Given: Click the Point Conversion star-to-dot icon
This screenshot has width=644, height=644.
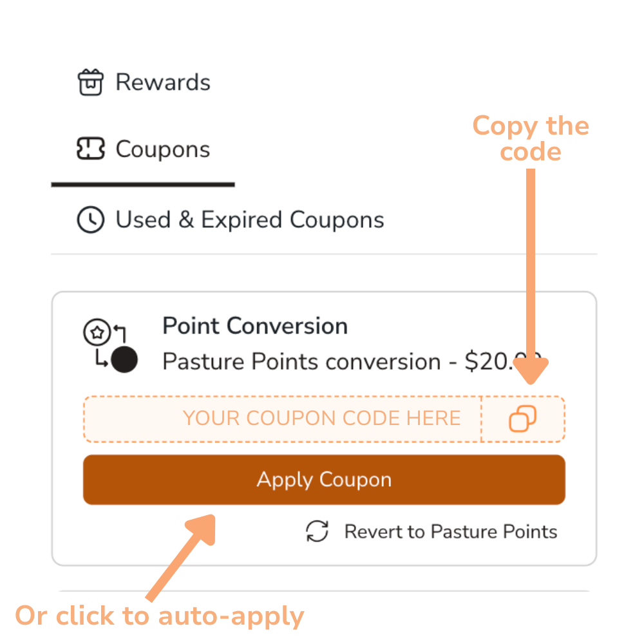Looking at the screenshot, I should tap(111, 346).
